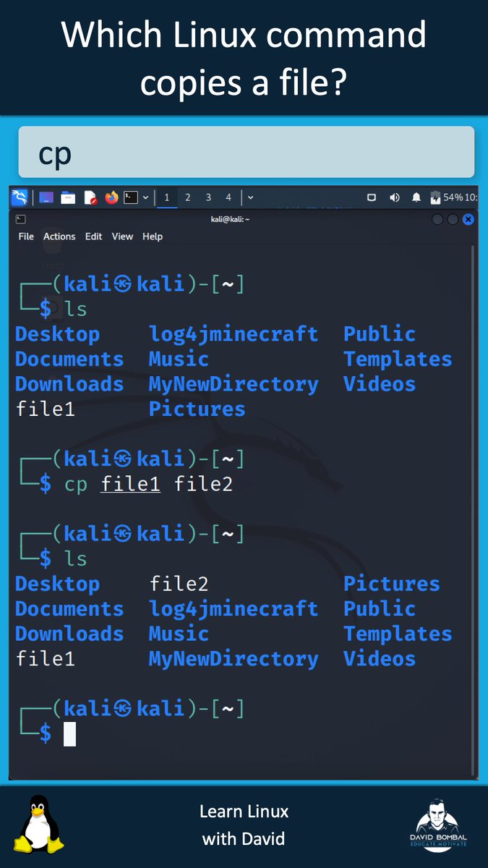Click 'file1' in the second ls output
This screenshot has height=868, width=488.
click(x=45, y=659)
